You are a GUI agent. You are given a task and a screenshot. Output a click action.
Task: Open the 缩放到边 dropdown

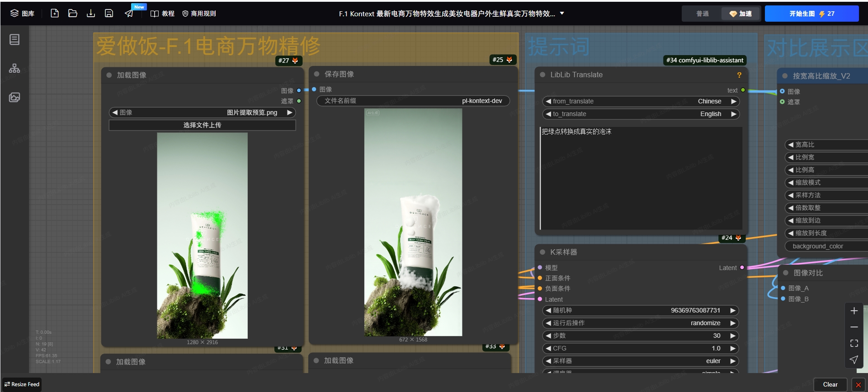point(826,220)
